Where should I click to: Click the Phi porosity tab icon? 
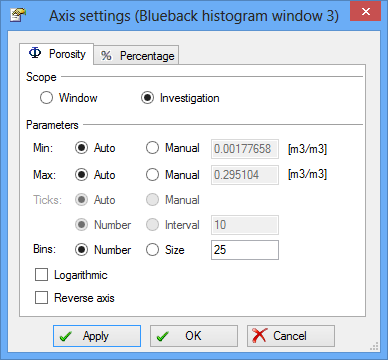(35, 53)
